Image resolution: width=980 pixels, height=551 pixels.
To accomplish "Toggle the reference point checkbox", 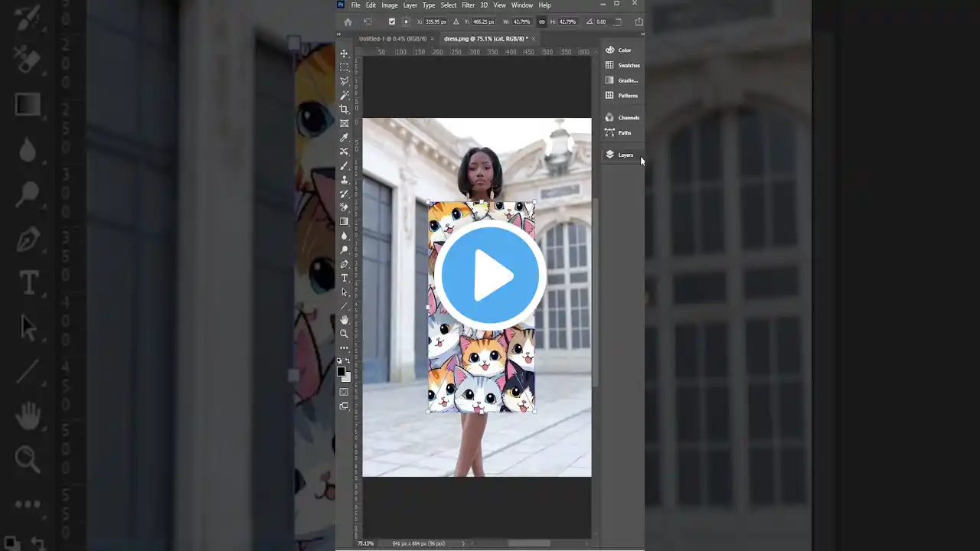I will (392, 21).
